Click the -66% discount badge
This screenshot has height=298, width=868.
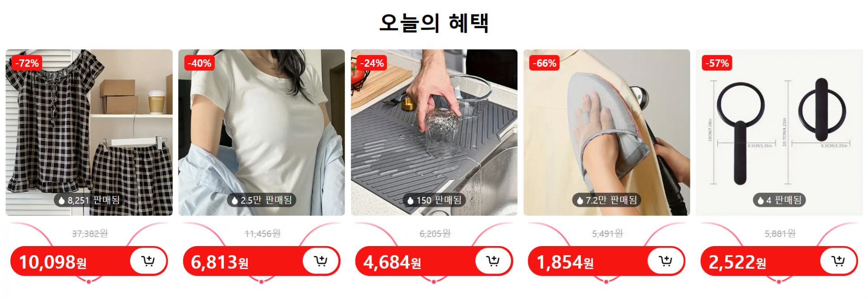point(544,63)
